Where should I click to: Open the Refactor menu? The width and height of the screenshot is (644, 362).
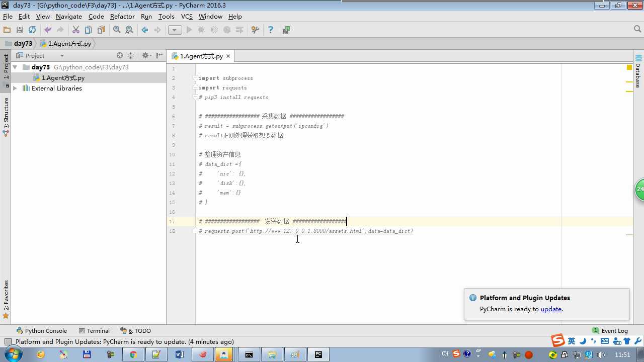coord(122,16)
